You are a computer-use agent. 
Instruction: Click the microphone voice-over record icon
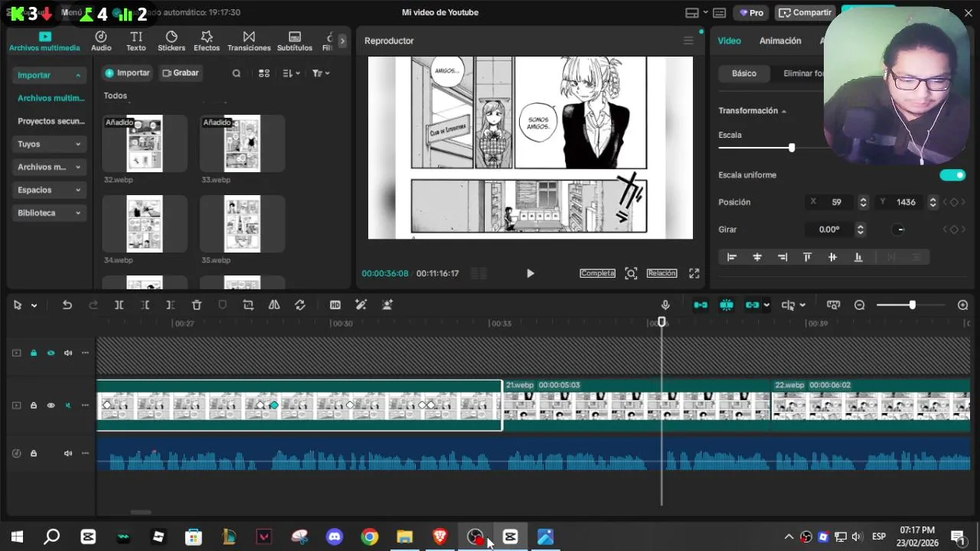pos(665,305)
